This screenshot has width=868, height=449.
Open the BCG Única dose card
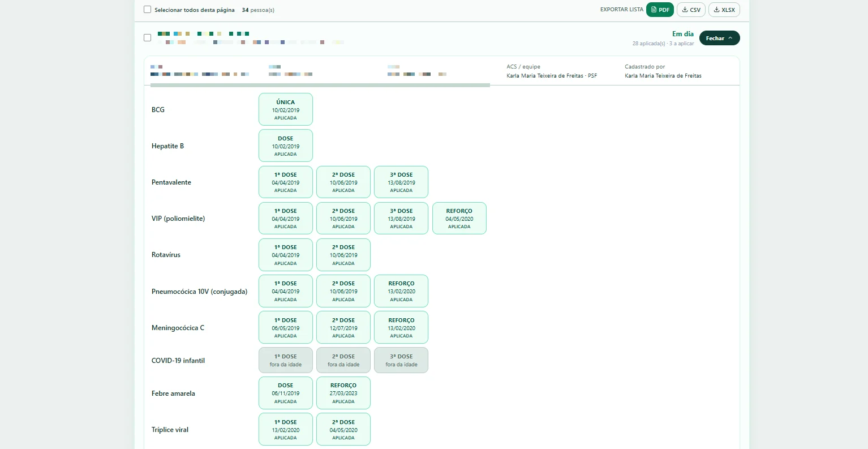(x=286, y=109)
